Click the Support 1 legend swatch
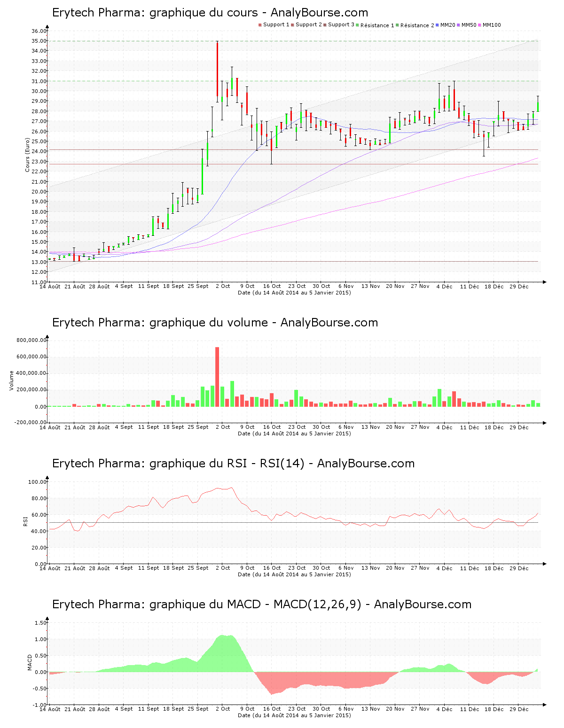This screenshot has height=728, width=564. [260, 25]
